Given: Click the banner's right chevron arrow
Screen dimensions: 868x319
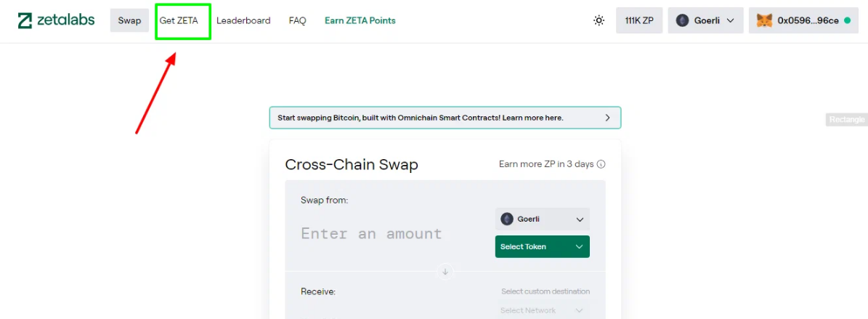Looking at the screenshot, I should coord(607,118).
